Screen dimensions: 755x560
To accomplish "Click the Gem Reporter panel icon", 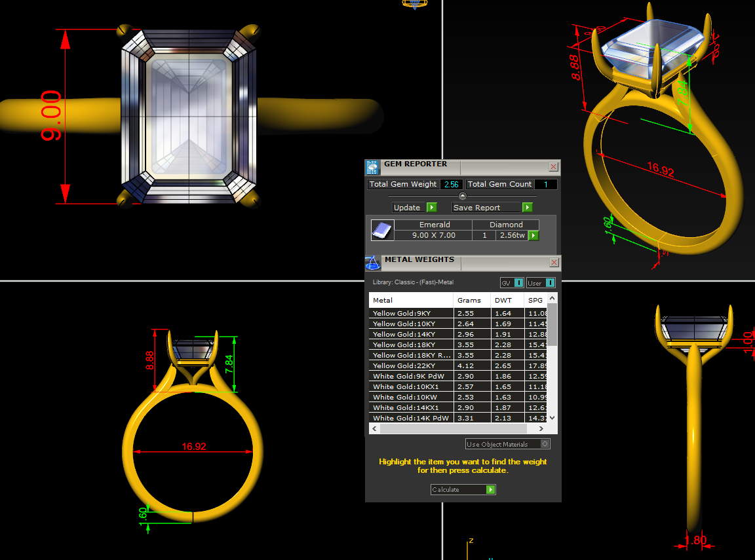I will click(x=372, y=167).
